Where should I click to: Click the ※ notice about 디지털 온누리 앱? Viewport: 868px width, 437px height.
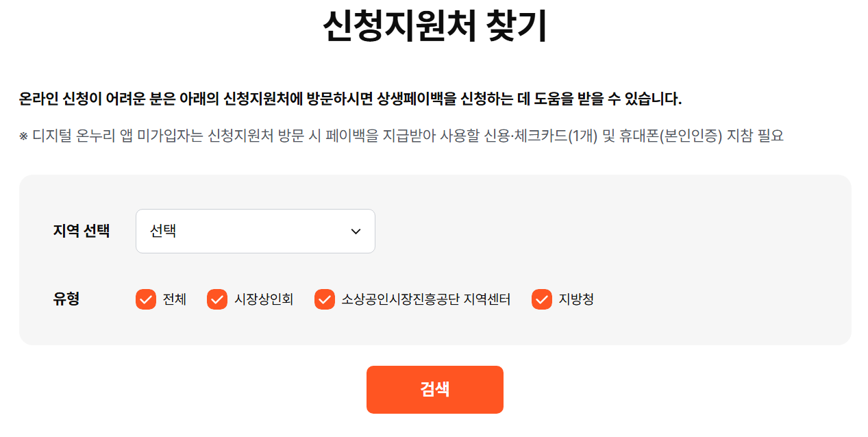point(403,136)
